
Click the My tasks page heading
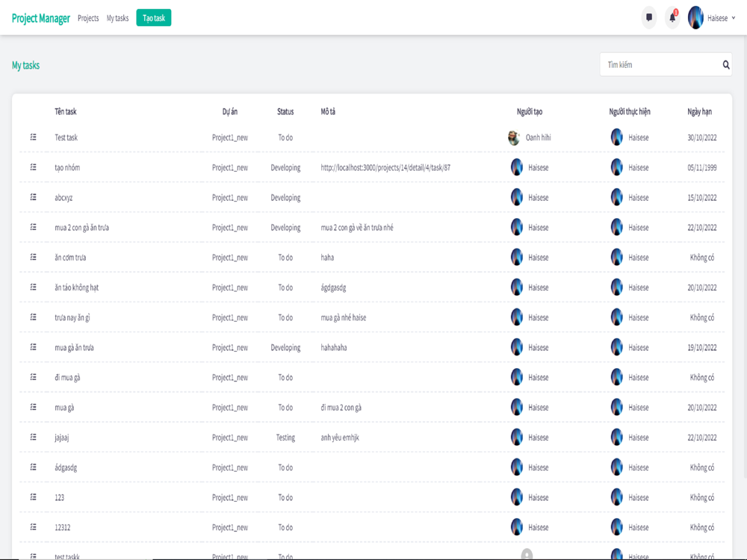coord(25,65)
